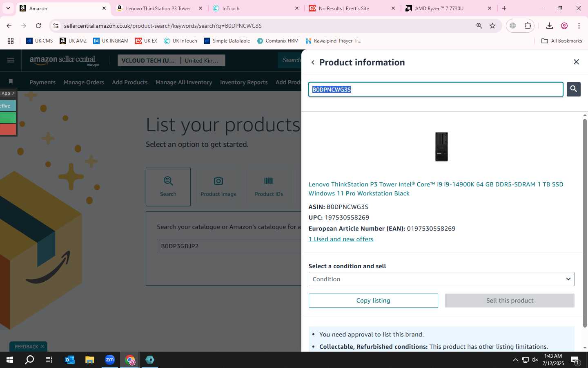Open the Comtanix HRM bookmark
The width and height of the screenshot is (588, 368).
pyautogui.click(x=278, y=41)
